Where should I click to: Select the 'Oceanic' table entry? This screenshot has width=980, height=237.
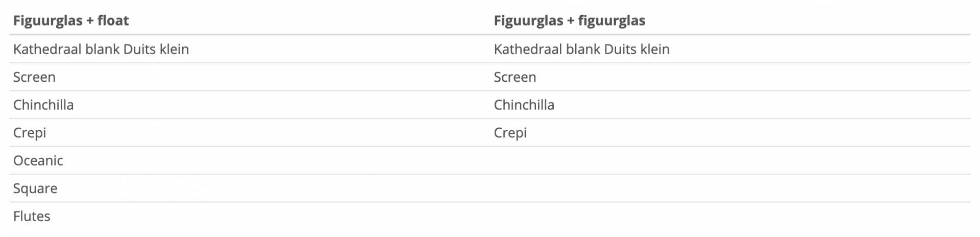coord(38,160)
